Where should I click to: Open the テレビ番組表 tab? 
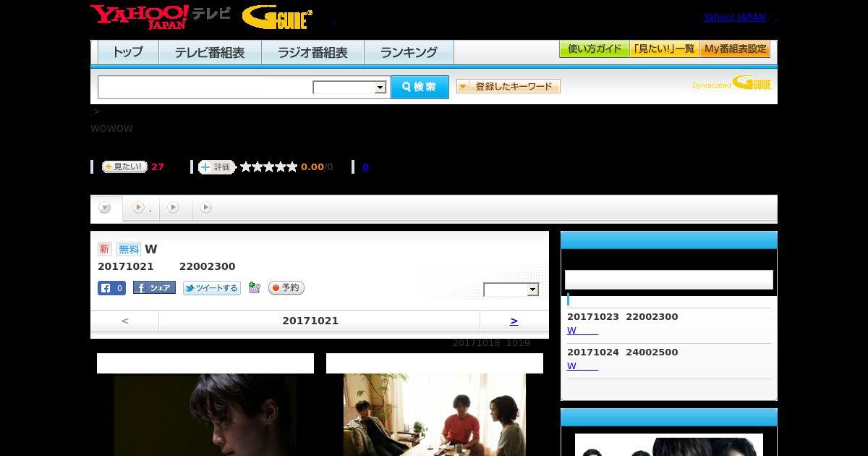(210, 52)
